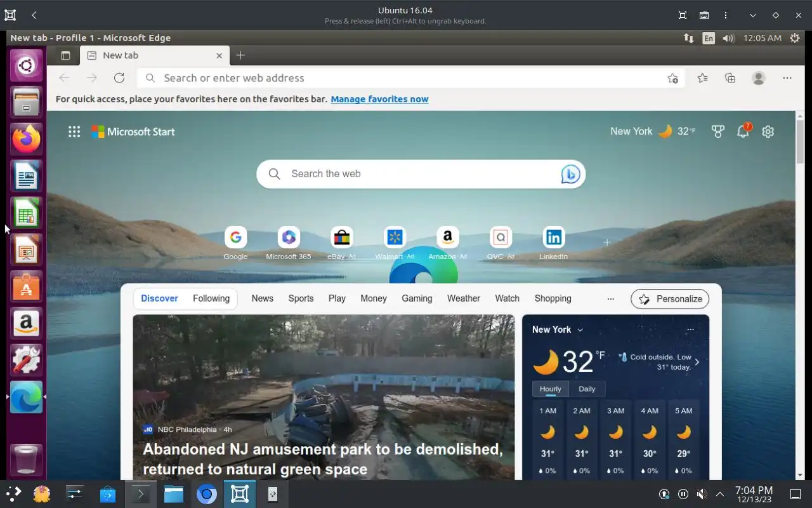
Task: Open the Money category
Action: click(374, 298)
